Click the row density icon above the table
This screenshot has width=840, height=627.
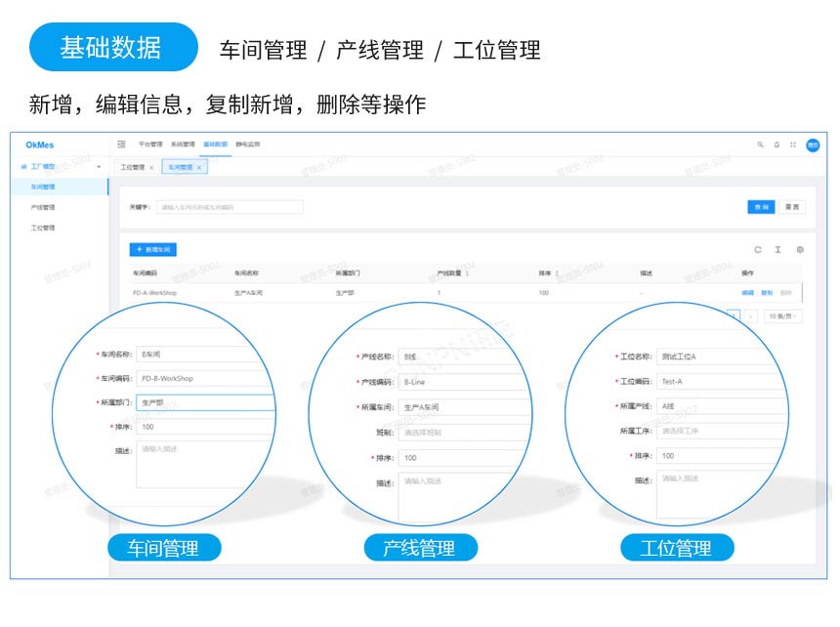click(x=777, y=249)
